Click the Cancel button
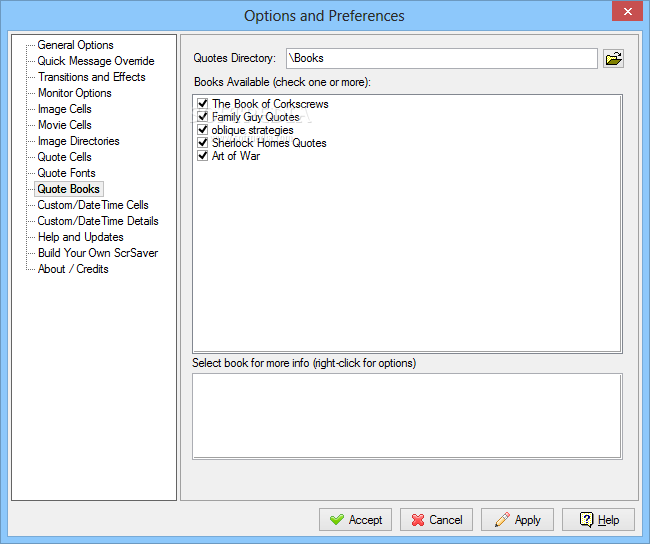Viewport: 650px width, 544px height. coord(436,520)
